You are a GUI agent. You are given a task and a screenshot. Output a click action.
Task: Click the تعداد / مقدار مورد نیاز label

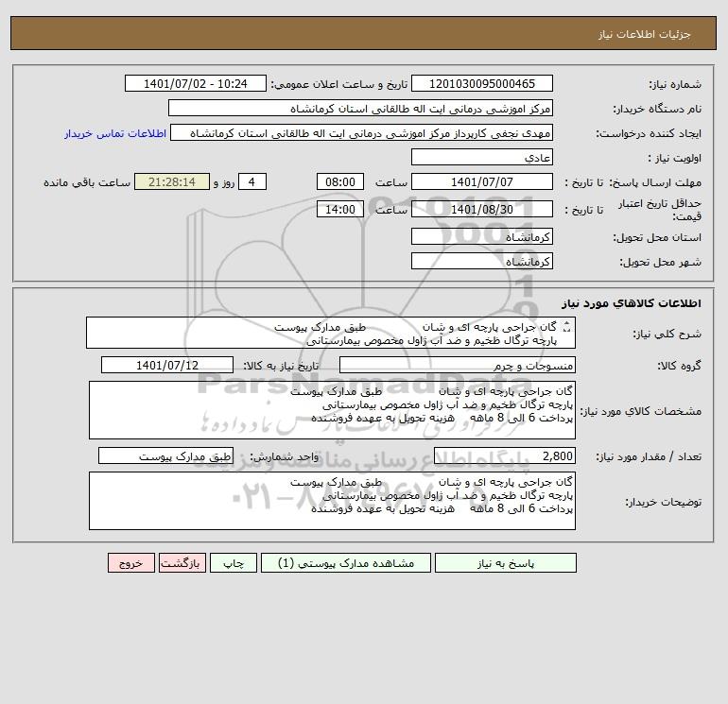coord(649,457)
